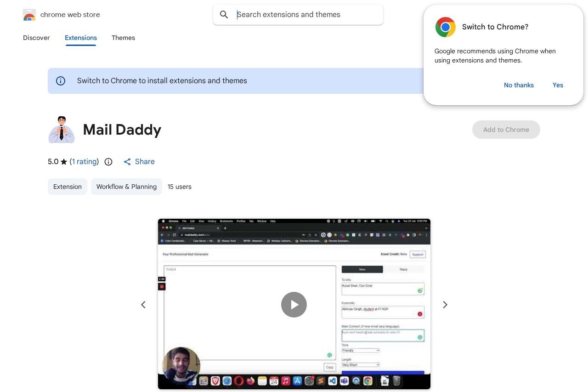Click the Add to Chrome button
Image resolution: width=588 pixels, height=392 pixels.
point(506,130)
